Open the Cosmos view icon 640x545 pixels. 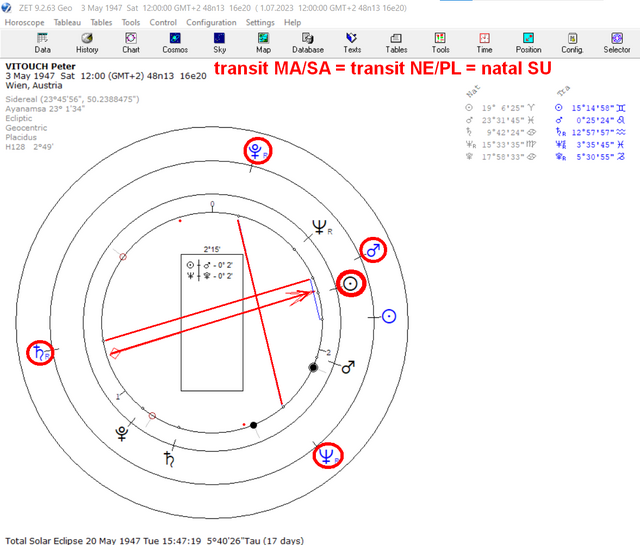click(175, 43)
